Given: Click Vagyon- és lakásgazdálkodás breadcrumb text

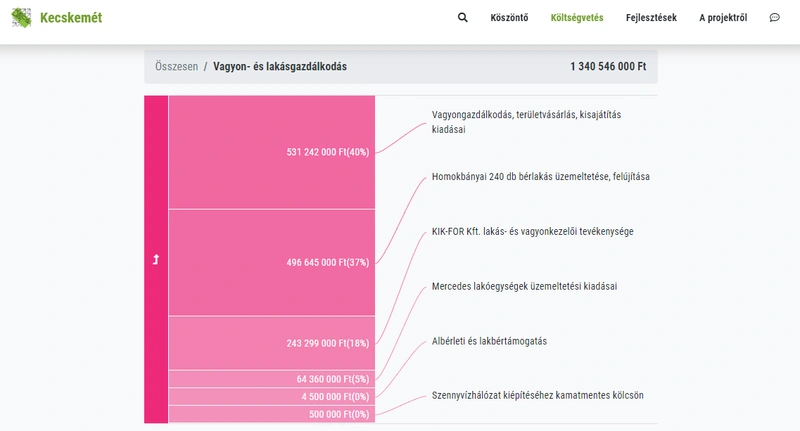Looking at the screenshot, I should 280,66.
